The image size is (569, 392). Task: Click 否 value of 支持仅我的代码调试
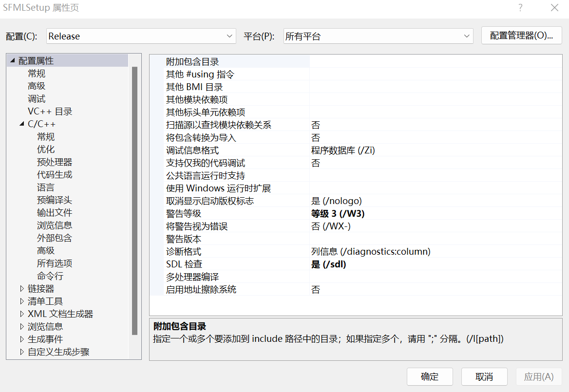[316, 163]
